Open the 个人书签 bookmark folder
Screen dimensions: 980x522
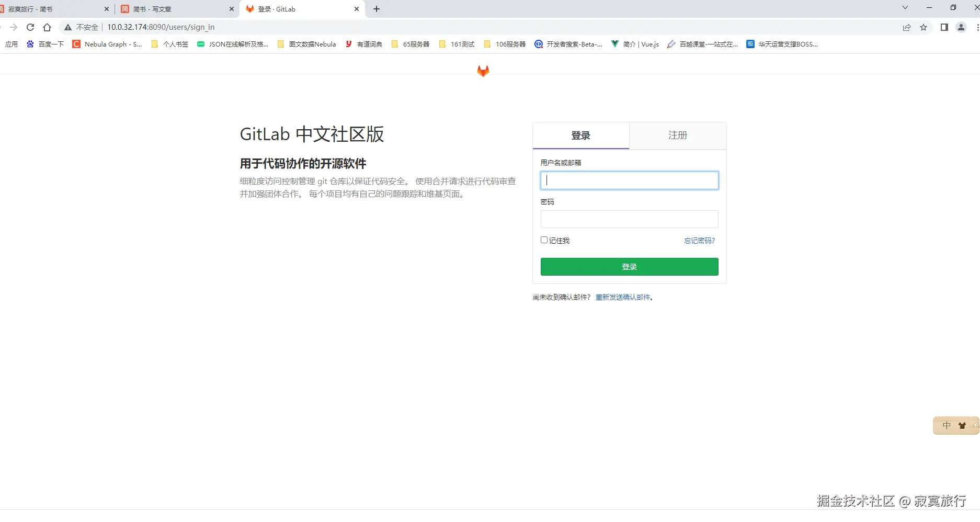click(x=169, y=44)
